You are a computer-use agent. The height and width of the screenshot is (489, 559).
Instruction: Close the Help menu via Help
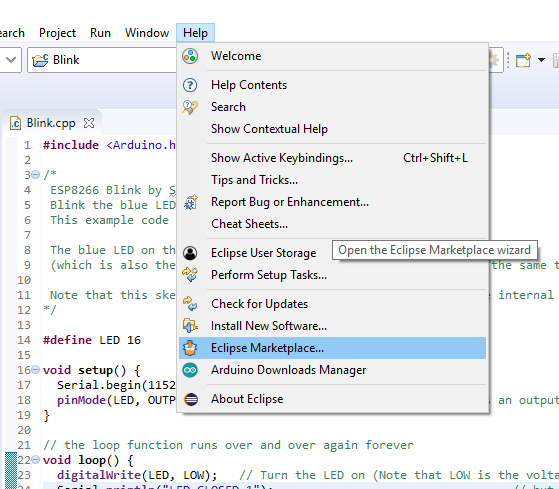point(195,33)
